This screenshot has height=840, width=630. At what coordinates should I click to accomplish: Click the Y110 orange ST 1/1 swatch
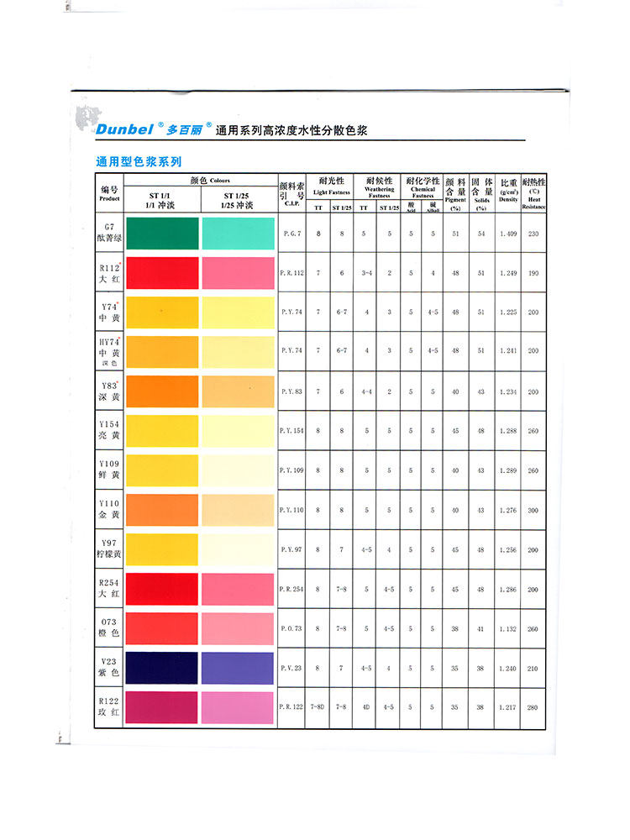[x=162, y=510]
